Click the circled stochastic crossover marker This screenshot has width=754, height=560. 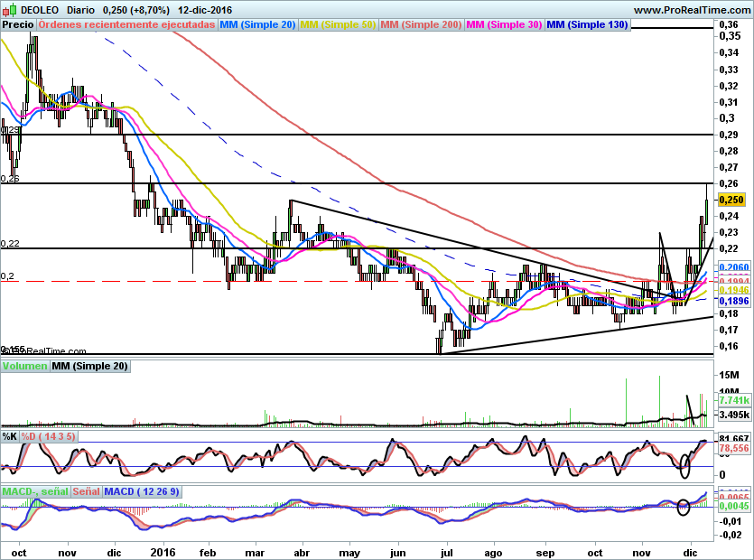coord(684,466)
